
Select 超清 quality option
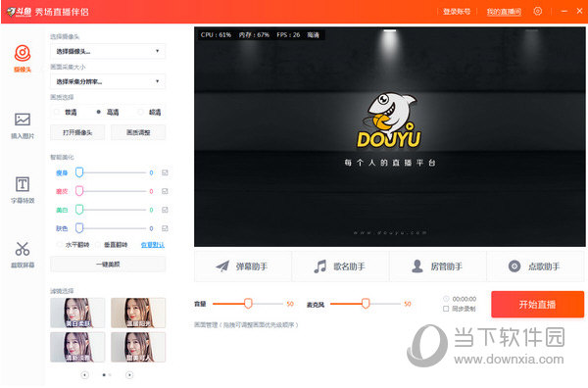coord(150,112)
